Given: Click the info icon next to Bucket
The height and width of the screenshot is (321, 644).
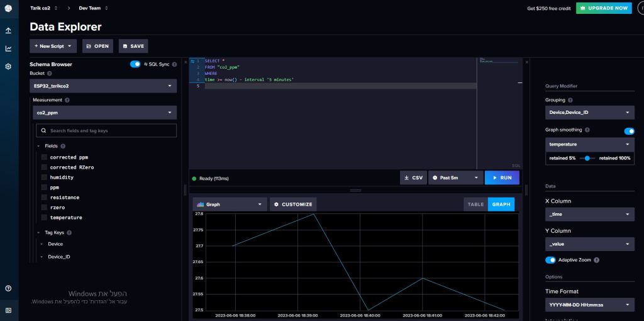Looking at the screenshot, I should pos(50,73).
